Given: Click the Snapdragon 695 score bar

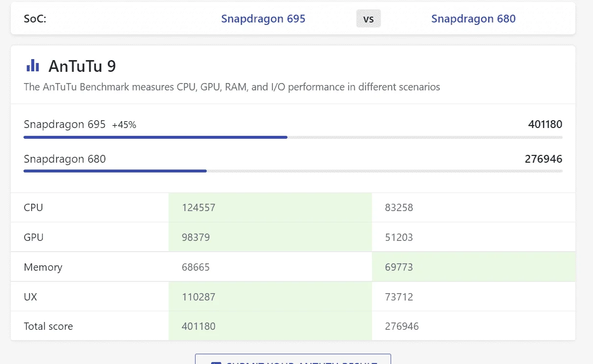Looking at the screenshot, I should click(x=293, y=137).
